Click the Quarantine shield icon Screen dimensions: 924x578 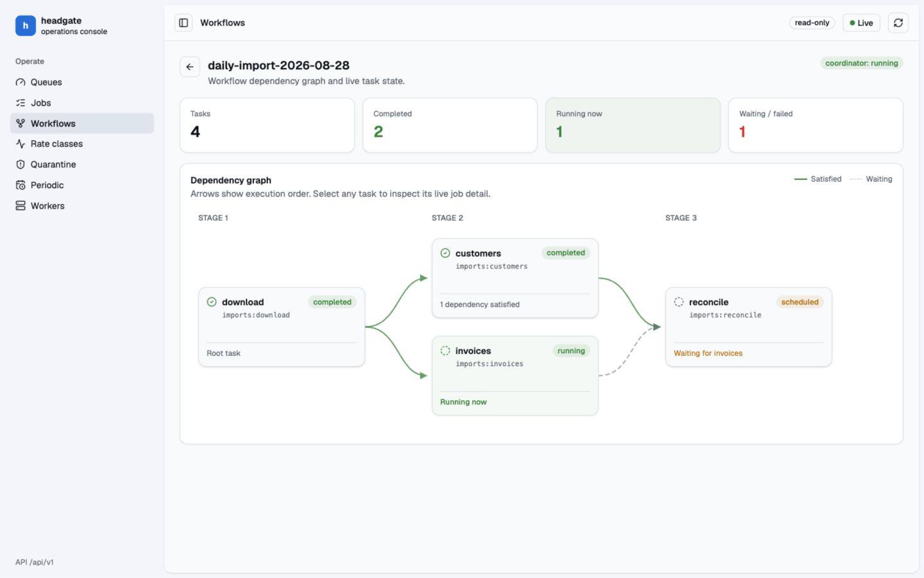pos(21,164)
